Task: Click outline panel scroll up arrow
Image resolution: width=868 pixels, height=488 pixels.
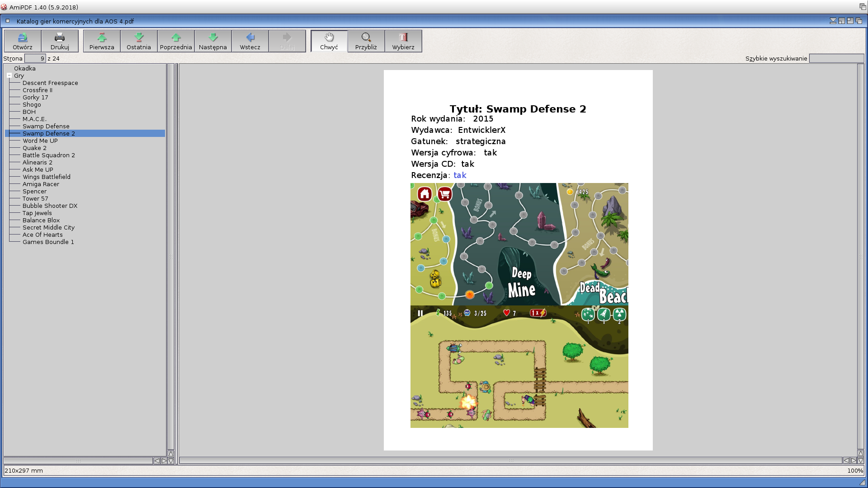Action: 171,454
